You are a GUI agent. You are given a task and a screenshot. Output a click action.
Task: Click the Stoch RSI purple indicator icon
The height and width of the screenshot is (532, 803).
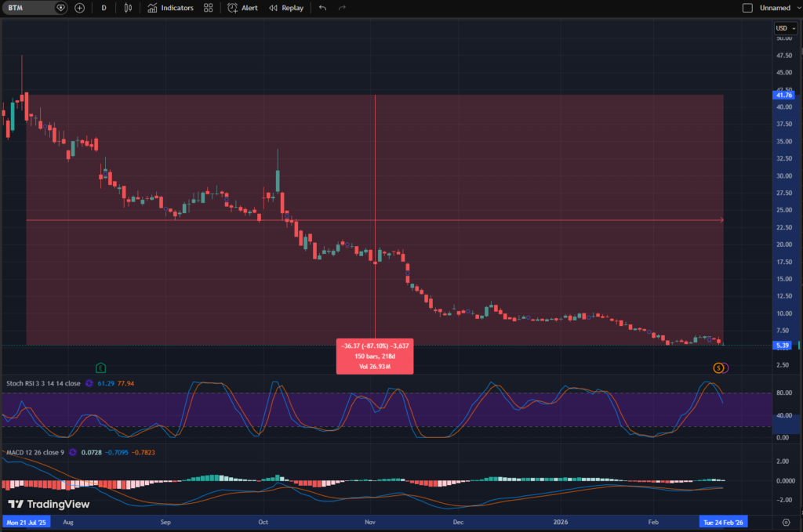pos(89,384)
